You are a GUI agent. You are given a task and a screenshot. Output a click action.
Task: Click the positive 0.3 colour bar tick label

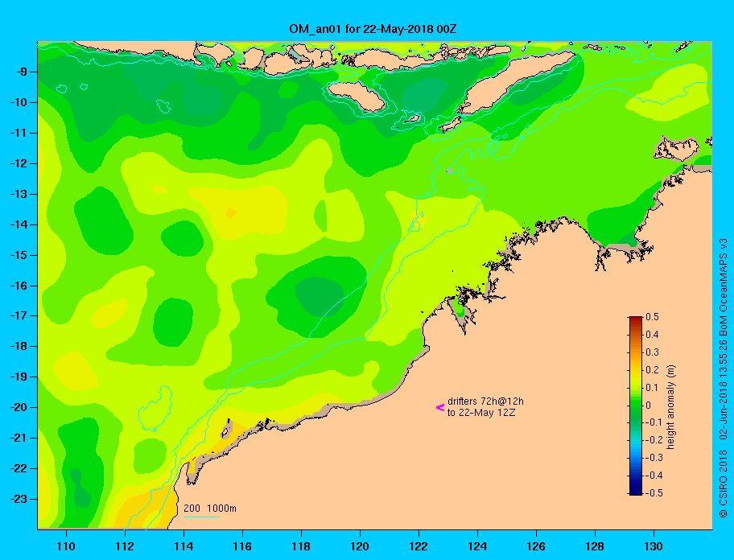[x=652, y=352]
